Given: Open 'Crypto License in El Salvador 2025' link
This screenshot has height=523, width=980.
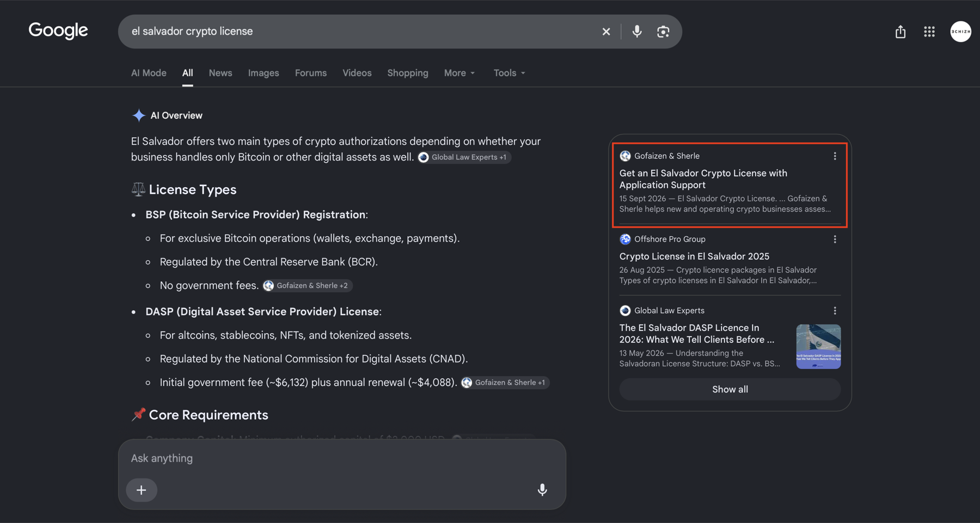Looking at the screenshot, I should tap(694, 256).
